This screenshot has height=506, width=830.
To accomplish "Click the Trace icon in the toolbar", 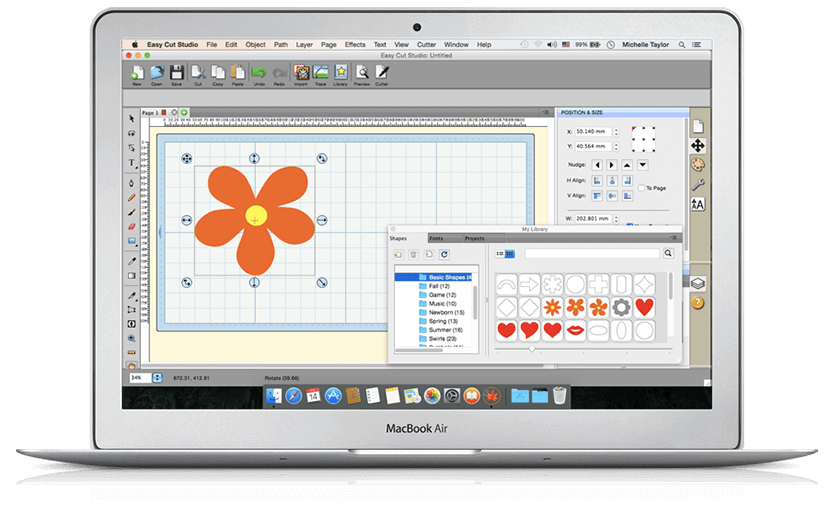I will [x=319, y=74].
